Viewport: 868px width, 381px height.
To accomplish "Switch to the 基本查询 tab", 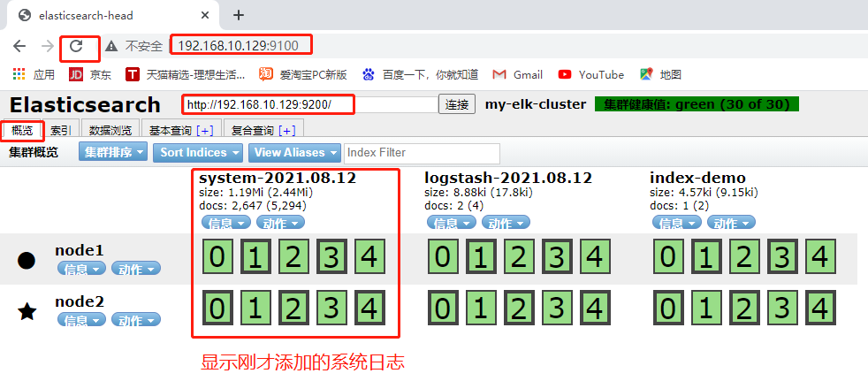I will tap(170, 131).
